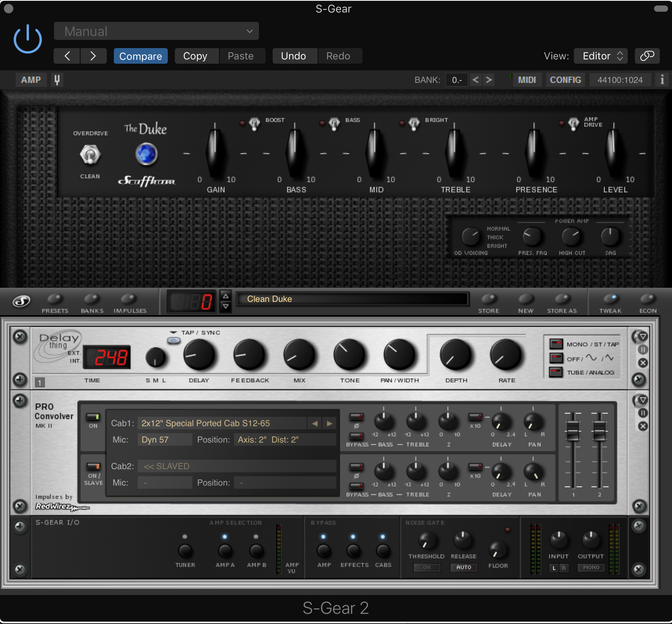Open the MIDI settings
This screenshot has width=672, height=624.
[x=527, y=80]
